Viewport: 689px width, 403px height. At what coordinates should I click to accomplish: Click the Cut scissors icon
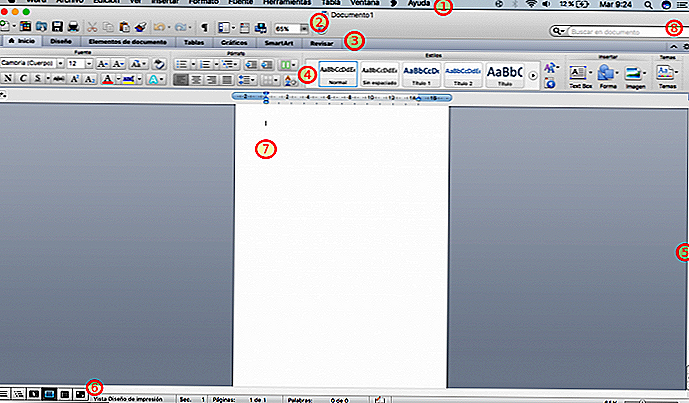[93, 26]
